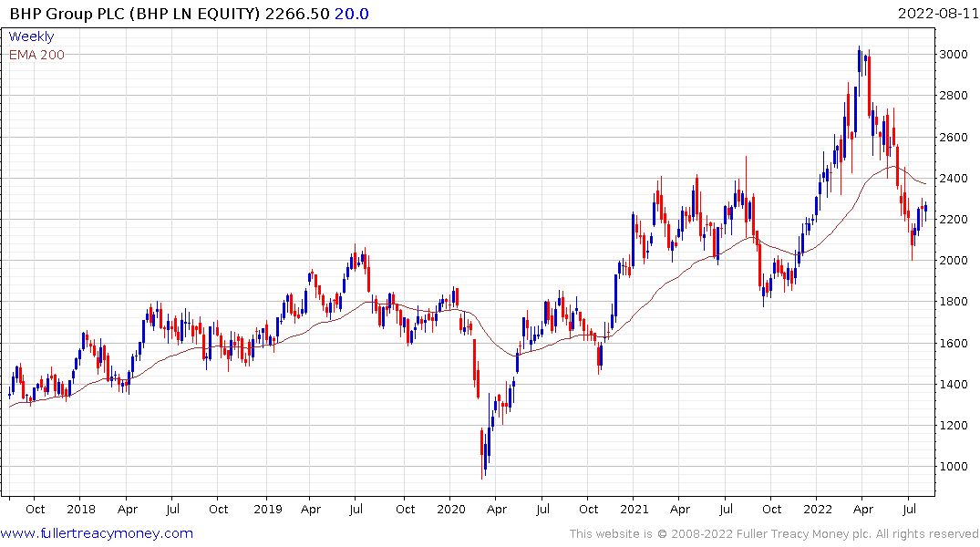Click the 2800 price axis label
980x547 pixels.
954,96
